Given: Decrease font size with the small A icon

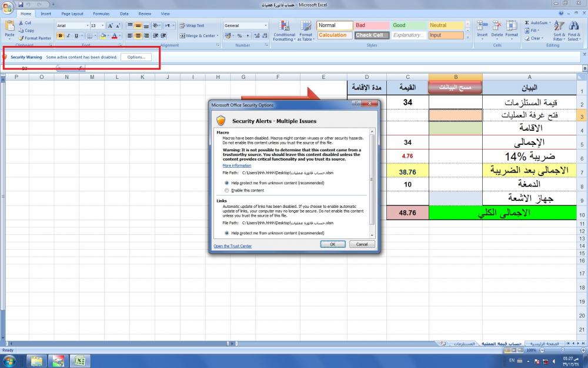Looking at the screenshot, I should coord(118,25).
